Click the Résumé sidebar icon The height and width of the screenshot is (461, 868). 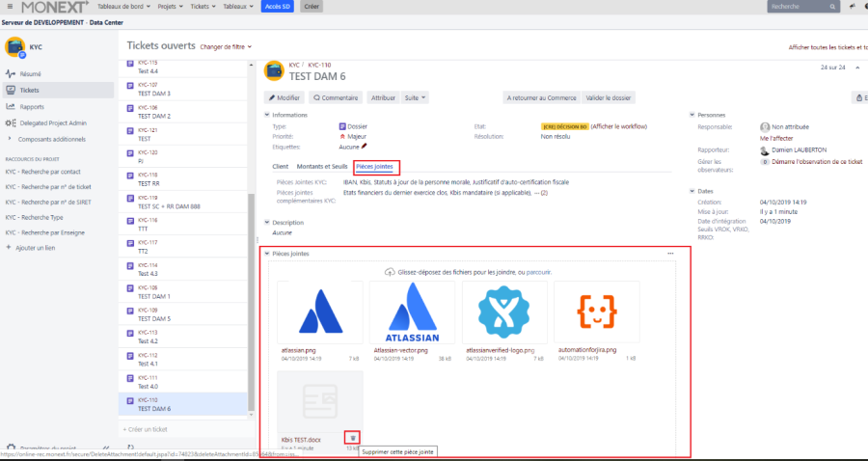[11, 73]
